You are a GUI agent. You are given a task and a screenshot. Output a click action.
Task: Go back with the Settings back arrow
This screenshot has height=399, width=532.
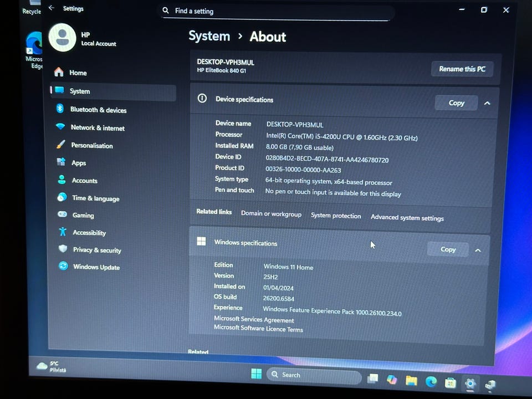pos(51,7)
